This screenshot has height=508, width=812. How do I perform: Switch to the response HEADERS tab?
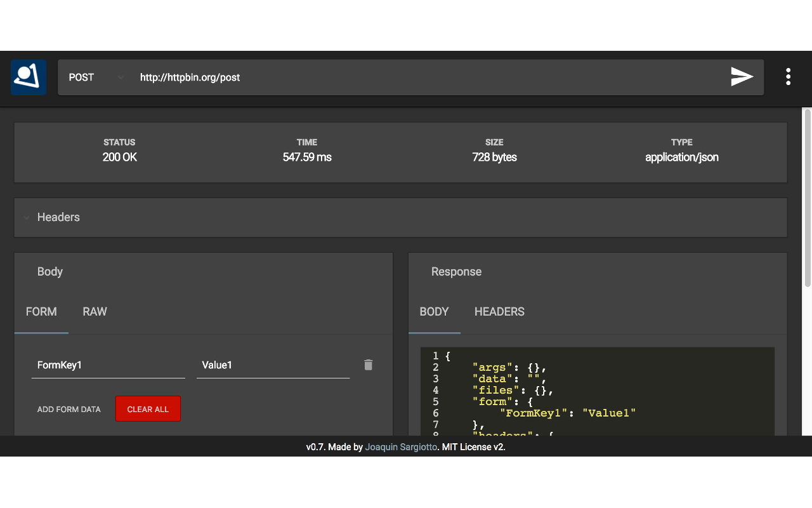[x=499, y=312]
